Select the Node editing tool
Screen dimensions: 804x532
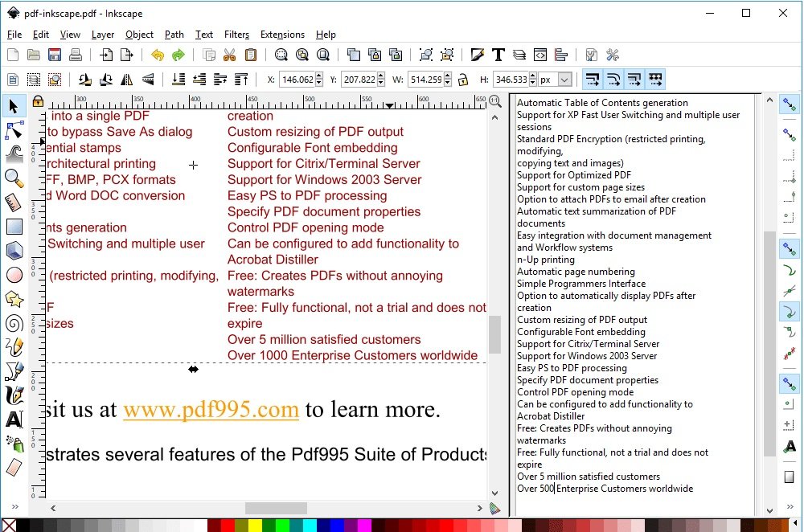pyautogui.click(x=13, y=129)
